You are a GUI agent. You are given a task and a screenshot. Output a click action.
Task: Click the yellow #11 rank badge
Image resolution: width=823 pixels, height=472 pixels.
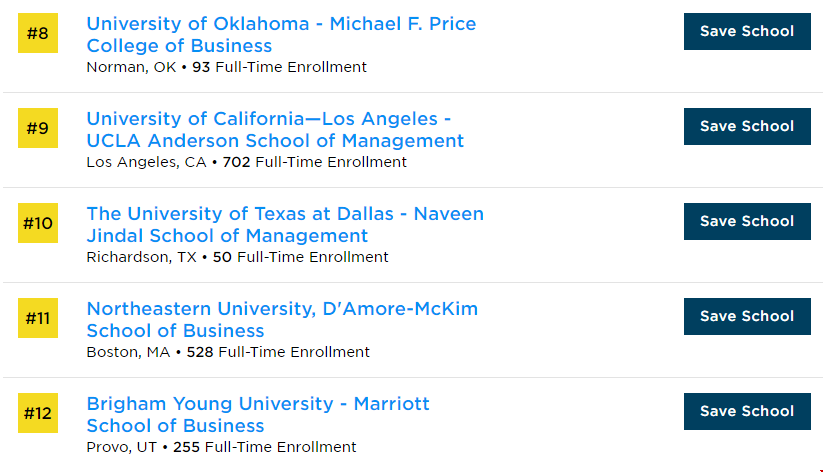[x=38, y=318]
